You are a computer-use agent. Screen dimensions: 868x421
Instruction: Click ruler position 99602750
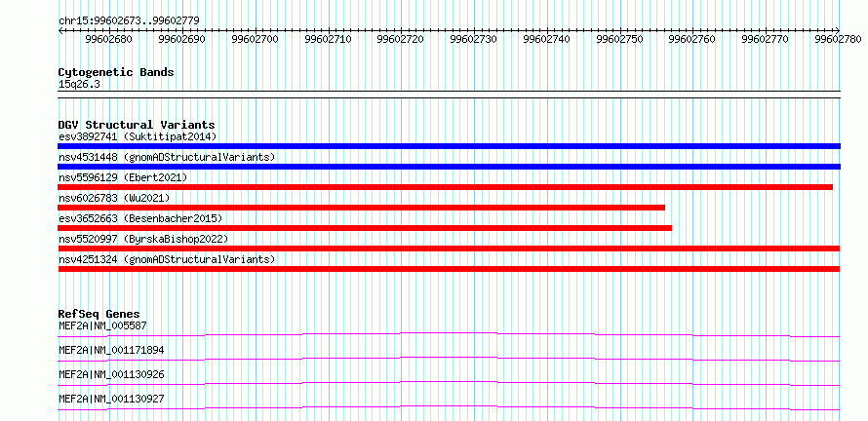click(620, 39)
